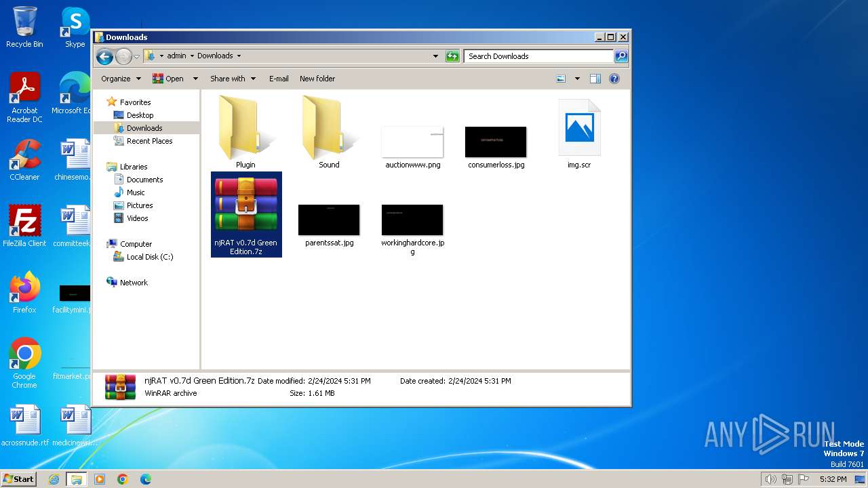
Task: Open Music library in sidebar
Action: pyautogui.click(x=136, y=192)
